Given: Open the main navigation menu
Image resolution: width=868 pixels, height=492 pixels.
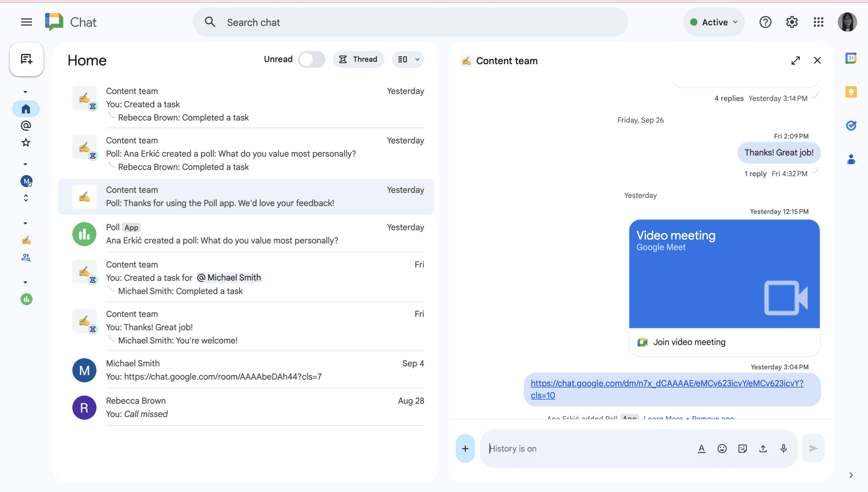Looking at the screenshot, I should pyautogui.click(x=26, y=22).
